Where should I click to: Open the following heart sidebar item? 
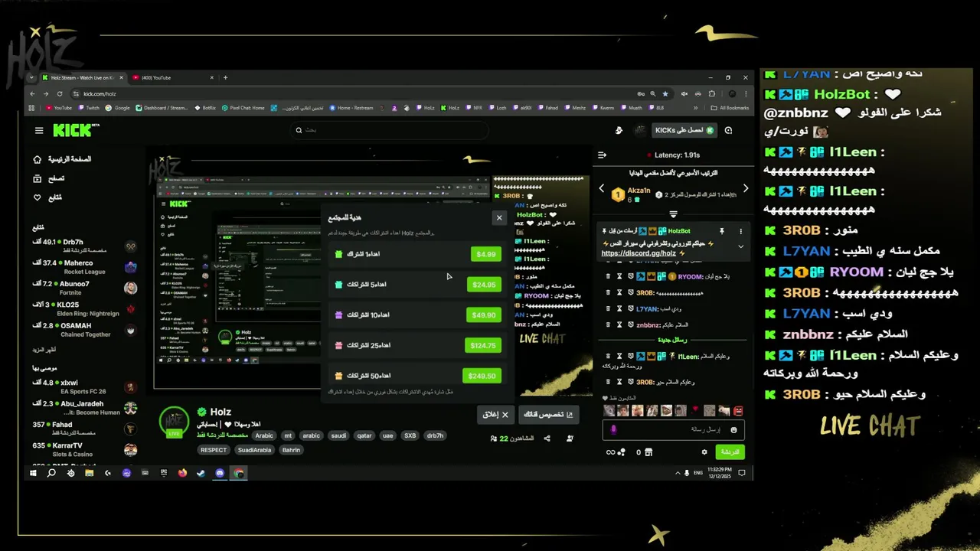pos(47,197)
